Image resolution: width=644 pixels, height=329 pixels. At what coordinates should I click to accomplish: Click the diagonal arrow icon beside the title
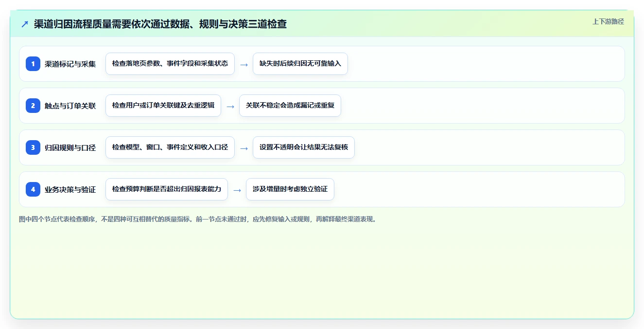(x=25, y=24)
